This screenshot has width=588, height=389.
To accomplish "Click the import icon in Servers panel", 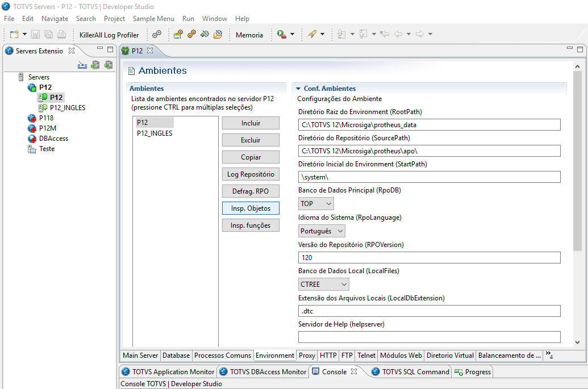I will pos(82,65).
